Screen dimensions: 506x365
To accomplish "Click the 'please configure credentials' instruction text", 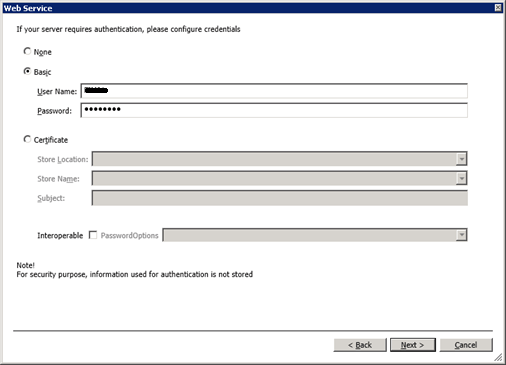I will tap(193, 29).
